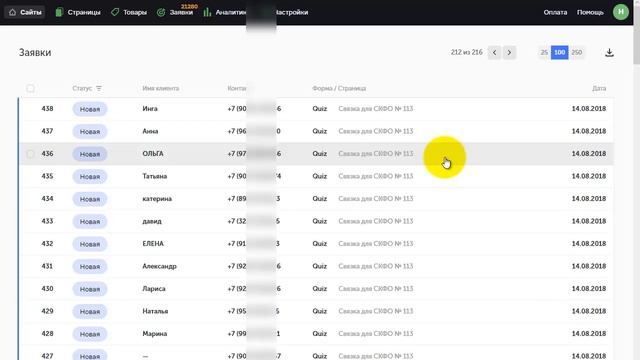640x360 pixels.
Task: Click request number 428
Action: tap(47, 333)
